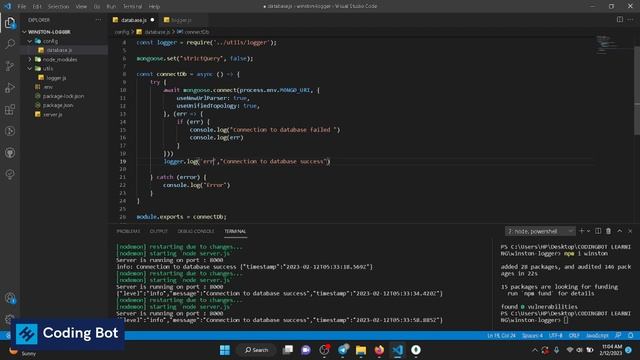This screenshot has height=360, width=640.
Task: Create a new terminal with plus icon
Action: point(582,231)
